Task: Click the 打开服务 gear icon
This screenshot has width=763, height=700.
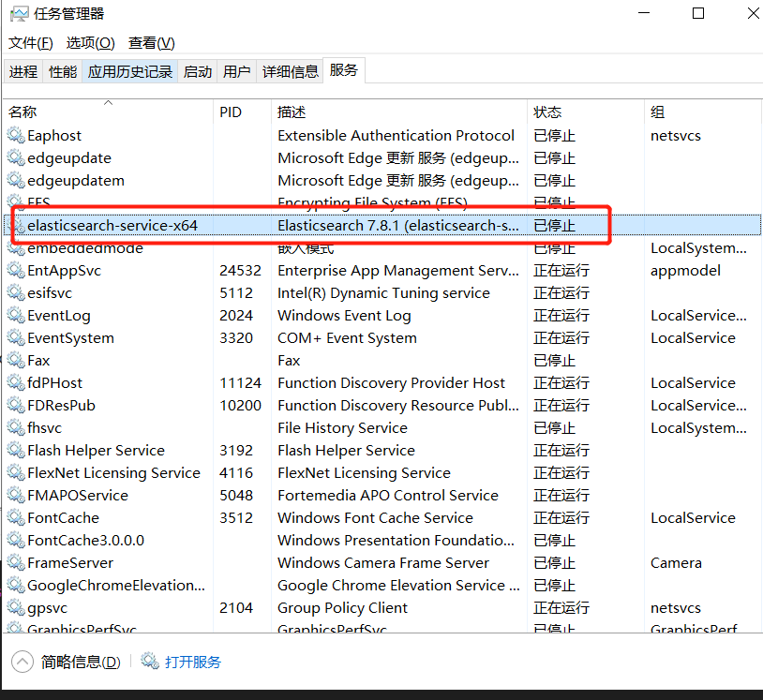Action: 150,661
